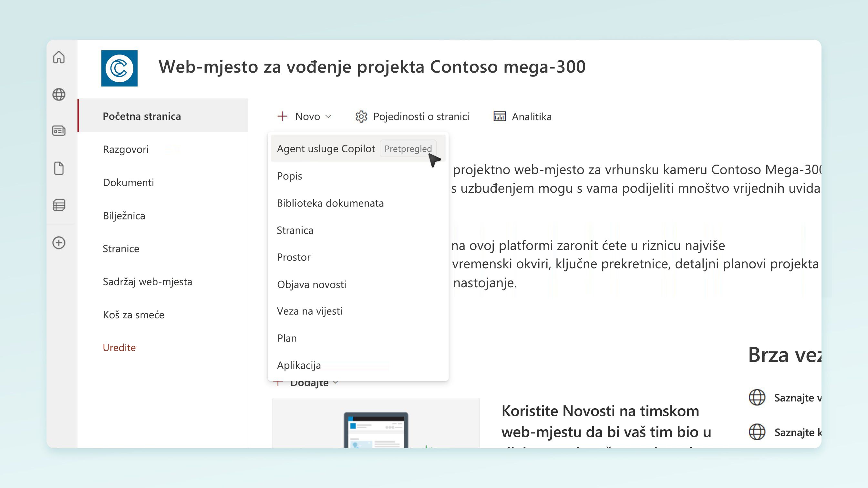
Task: Click the Pojedinosti o stranici button
Action: (412, 117)
